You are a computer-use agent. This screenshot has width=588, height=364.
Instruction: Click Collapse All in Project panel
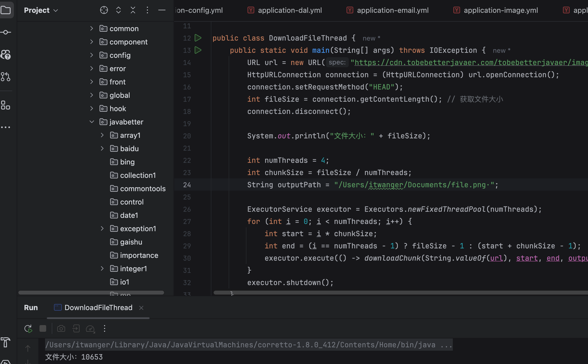coord(133,10)
